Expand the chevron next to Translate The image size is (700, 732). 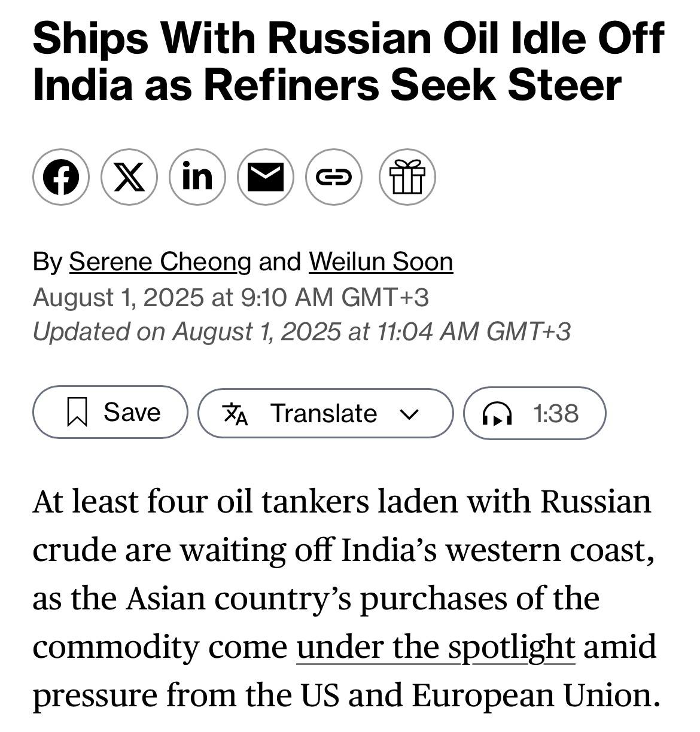point(410,414)
